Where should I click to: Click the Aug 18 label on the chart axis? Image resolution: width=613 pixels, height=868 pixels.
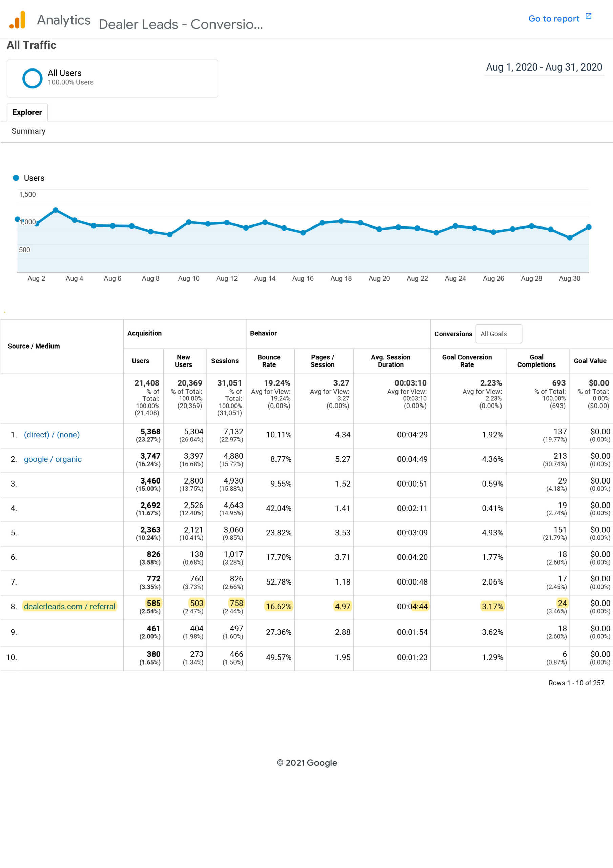[x=341, y=279]
